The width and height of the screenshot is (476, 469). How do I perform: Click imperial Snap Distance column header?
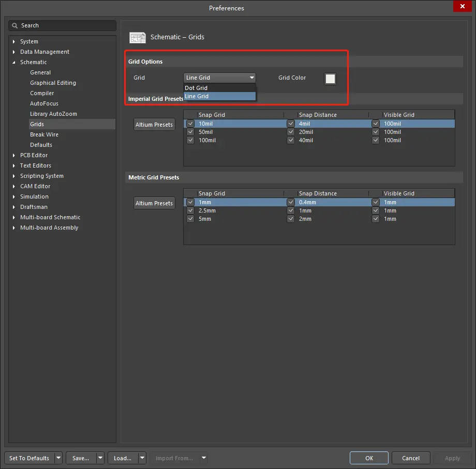(x=333, y=115)
